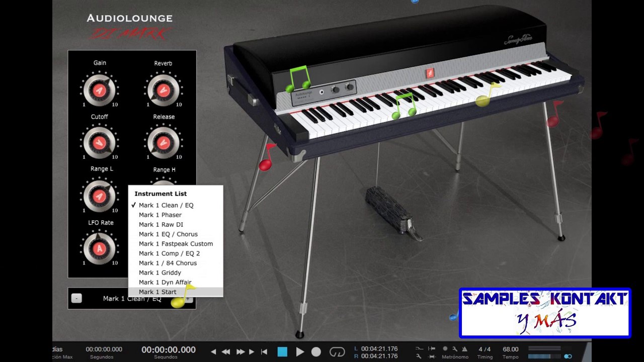Click the 68.00 tempo value

510,349
